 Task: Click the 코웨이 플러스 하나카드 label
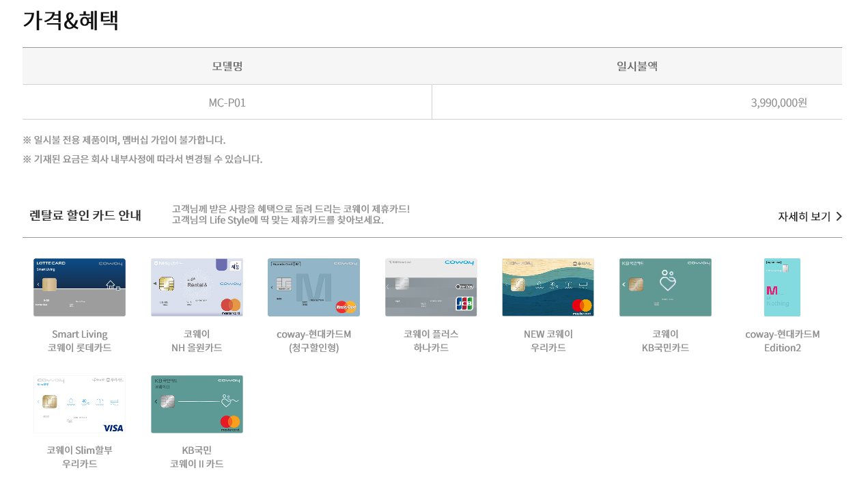pyautogui.click(x=431, y=341)
